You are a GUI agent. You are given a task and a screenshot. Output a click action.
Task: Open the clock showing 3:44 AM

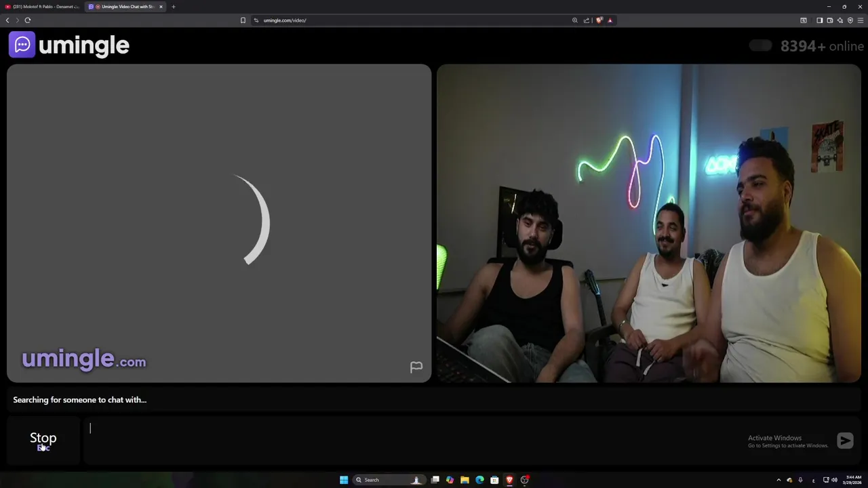point(852,480)
